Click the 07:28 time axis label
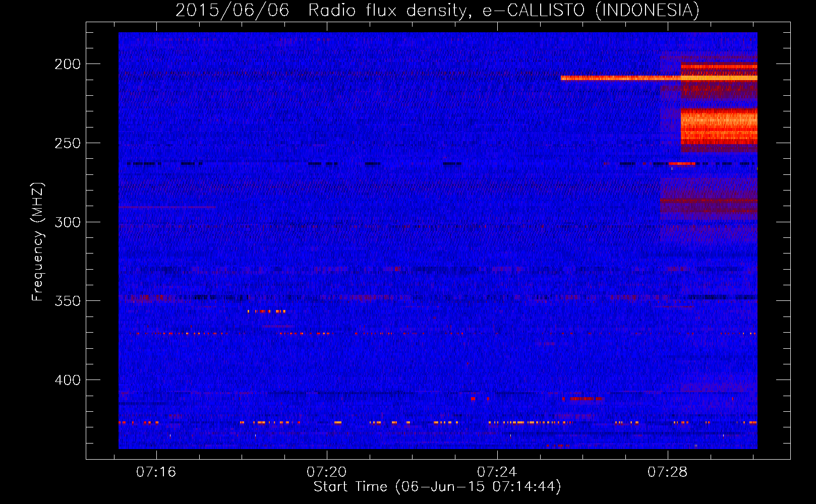816x504 pixels. click(x=667, y=472)
